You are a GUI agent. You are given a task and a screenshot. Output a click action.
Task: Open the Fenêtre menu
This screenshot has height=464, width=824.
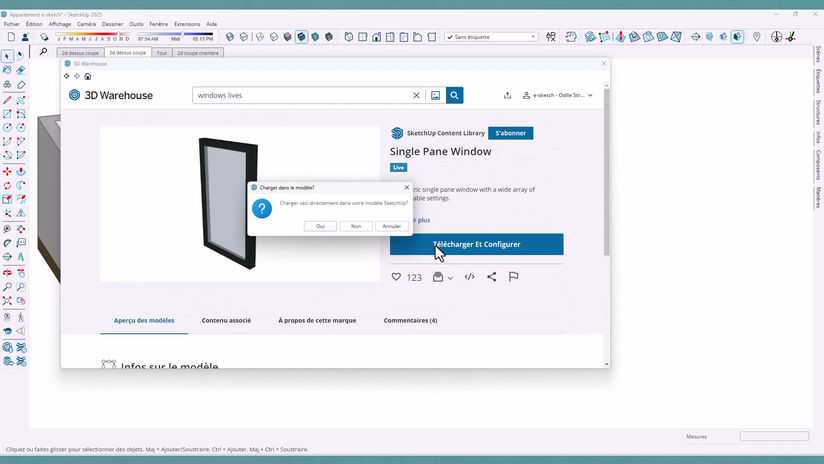click(158, 24)
